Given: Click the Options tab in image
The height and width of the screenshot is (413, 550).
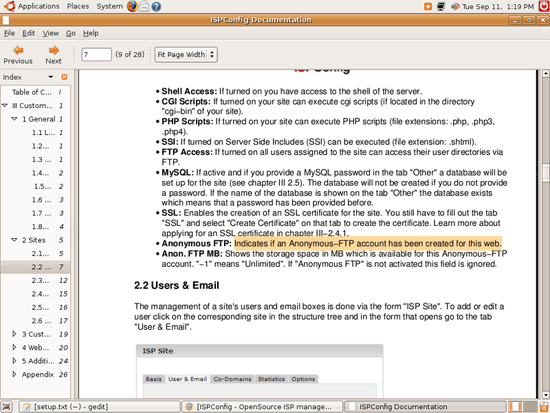Looking at the screenshot, I should (303, 379).
